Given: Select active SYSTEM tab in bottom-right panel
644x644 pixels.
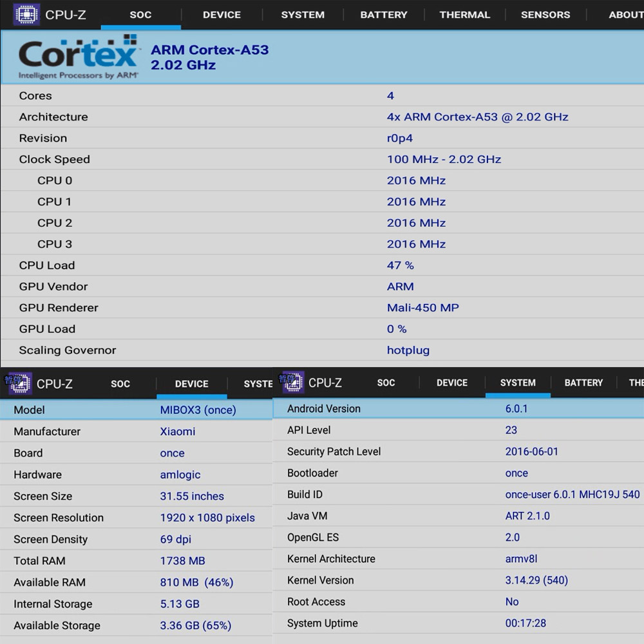Looking at the screenshot, I should [518, 383].
